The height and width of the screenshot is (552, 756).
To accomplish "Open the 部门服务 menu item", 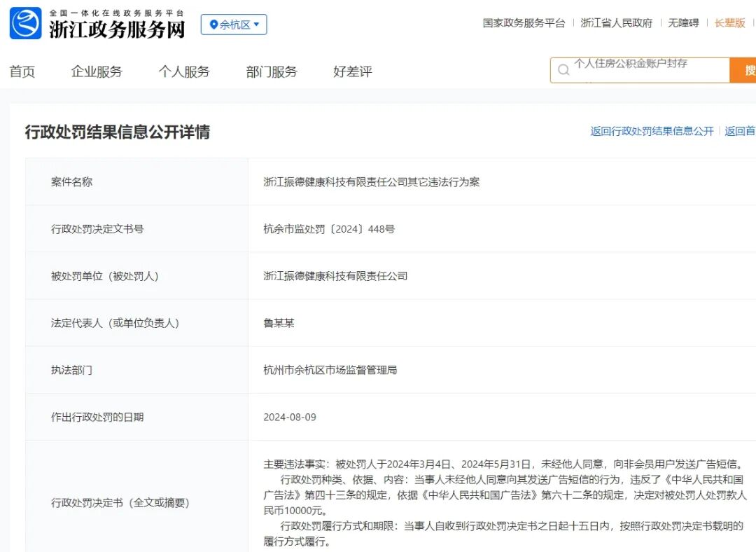I will (x=272, y=71).
